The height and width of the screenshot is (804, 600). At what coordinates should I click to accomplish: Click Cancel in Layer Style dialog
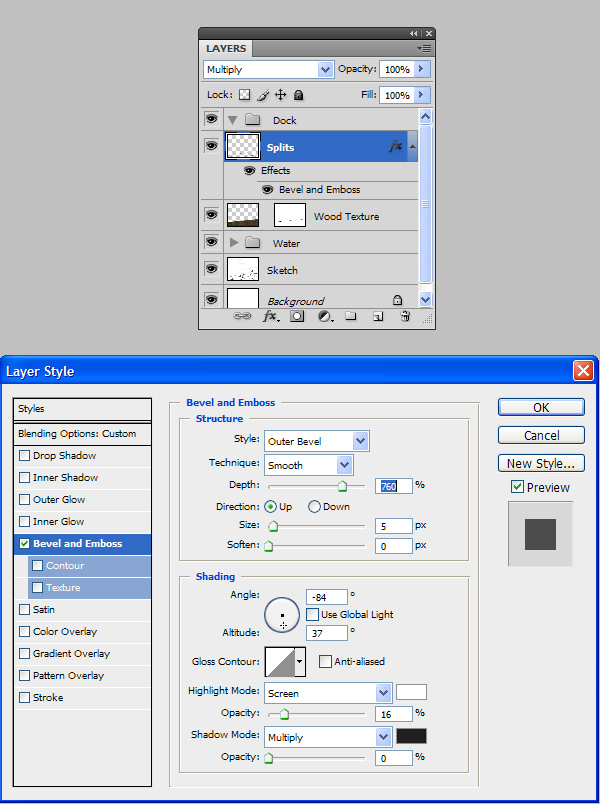pos(541,435)
